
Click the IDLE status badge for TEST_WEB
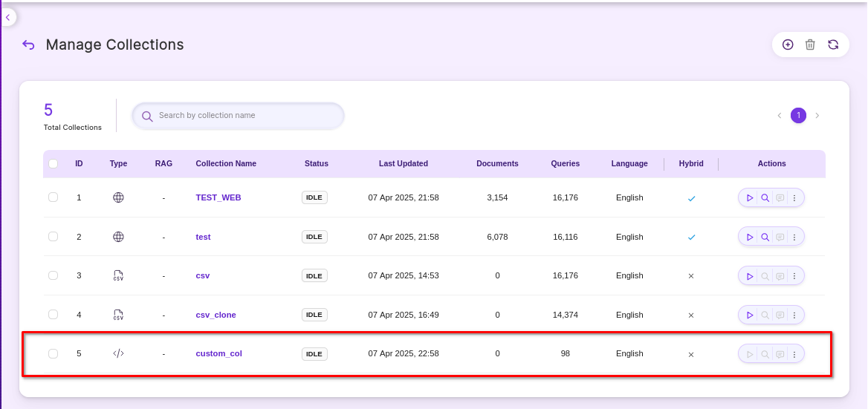coord(314,197)
